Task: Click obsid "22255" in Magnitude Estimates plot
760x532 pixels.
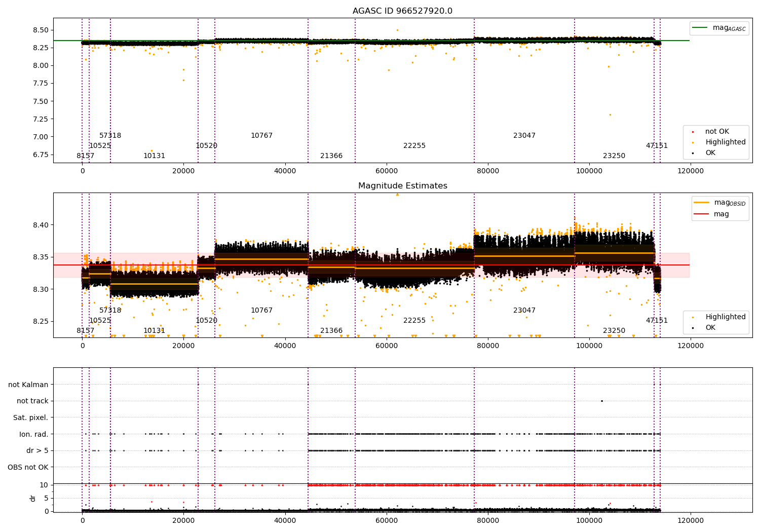Action: (x=414, y=320)
